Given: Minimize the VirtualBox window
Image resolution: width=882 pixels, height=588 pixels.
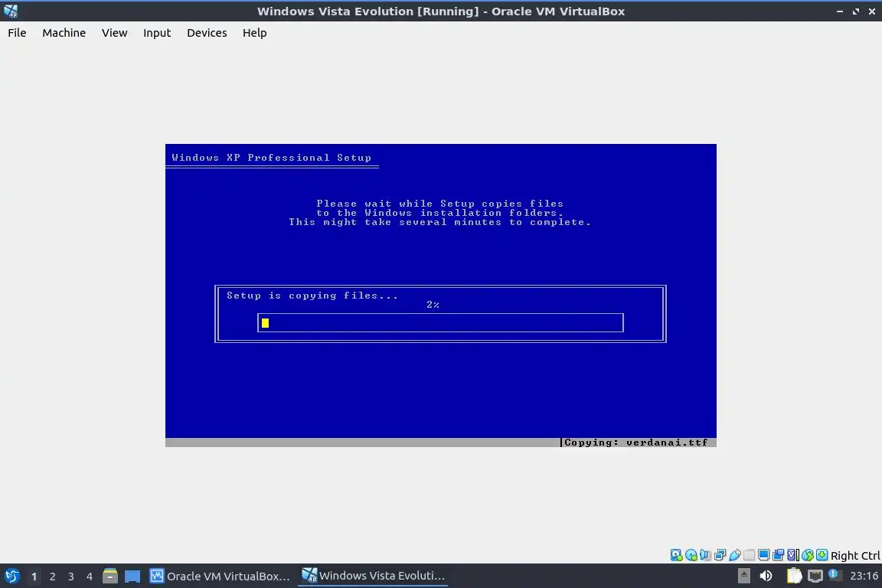Looking at the screenshot, I should (840, 11).
